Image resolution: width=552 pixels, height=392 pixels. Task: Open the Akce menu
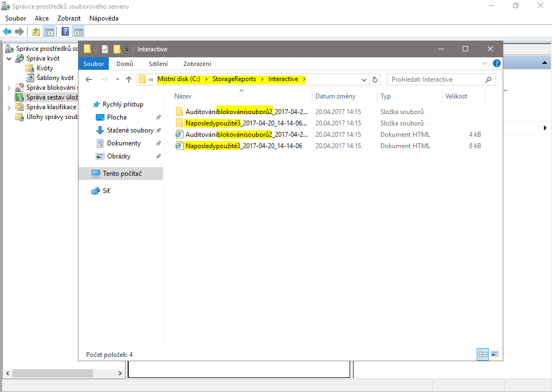[42, 18]
